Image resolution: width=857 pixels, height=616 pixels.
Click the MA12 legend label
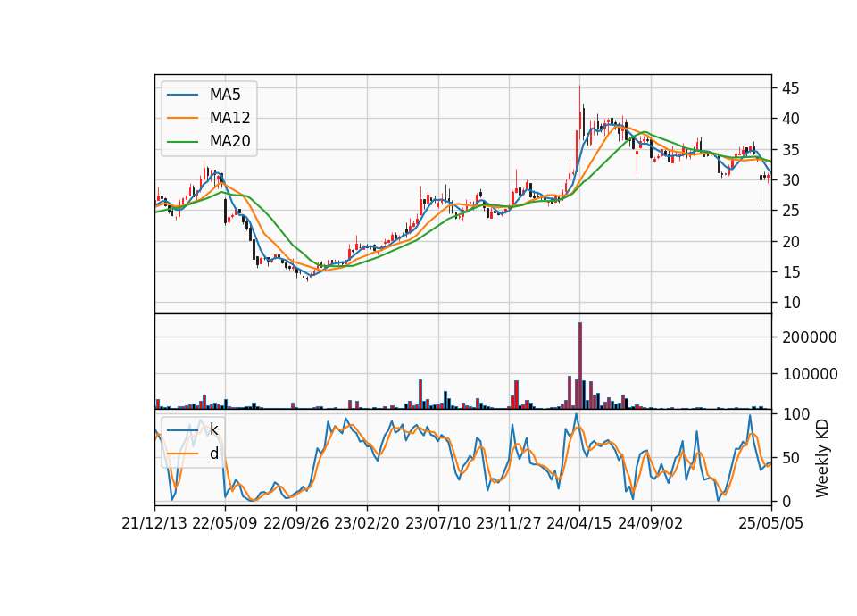pyautogui.click(x=229, y=118)
